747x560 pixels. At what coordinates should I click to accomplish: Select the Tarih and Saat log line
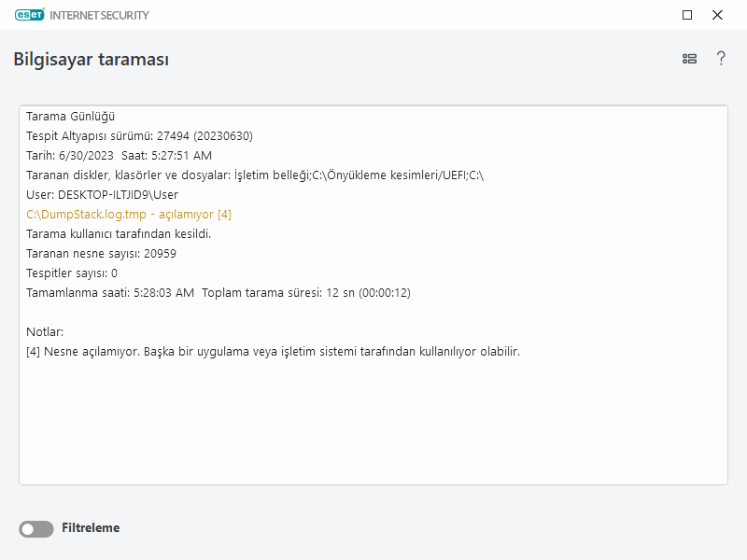coord(119,155)
